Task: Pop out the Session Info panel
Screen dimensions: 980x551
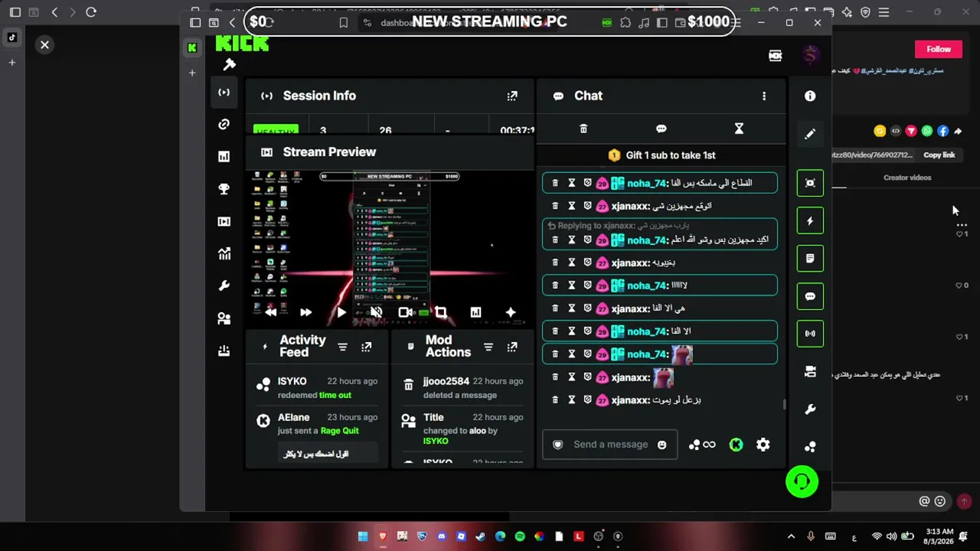Action: click(x=512, y=96)
